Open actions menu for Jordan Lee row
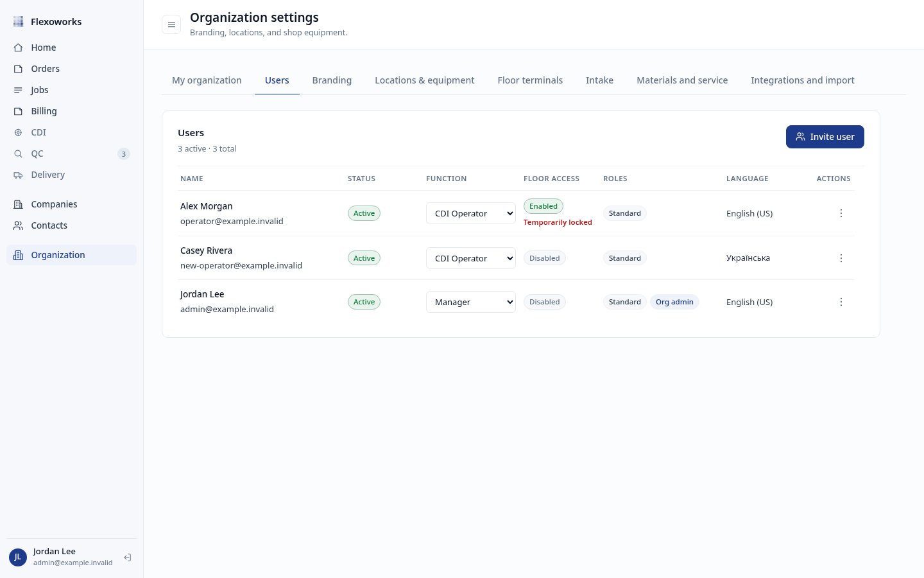Viewport: 924px width, 578px height. [841, 302]
